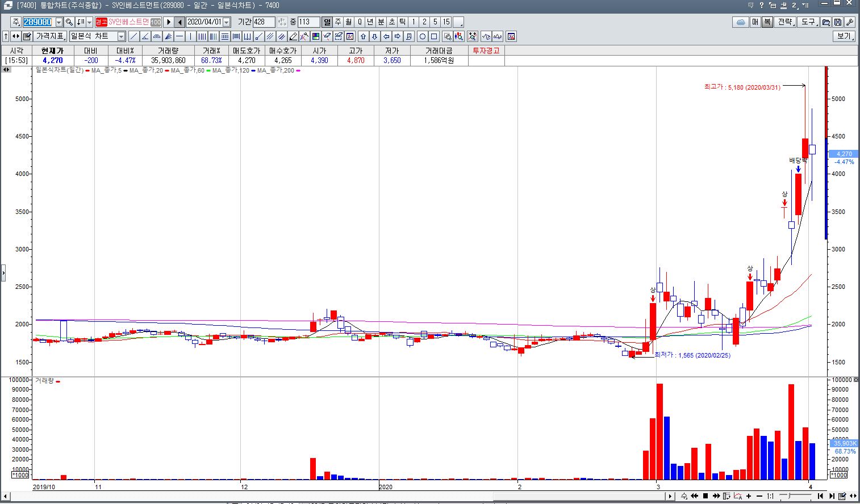This screenshot has height=504, width=860.
Task: Jump to first data with skip-back icon
Action: click(x=820, y=496)
